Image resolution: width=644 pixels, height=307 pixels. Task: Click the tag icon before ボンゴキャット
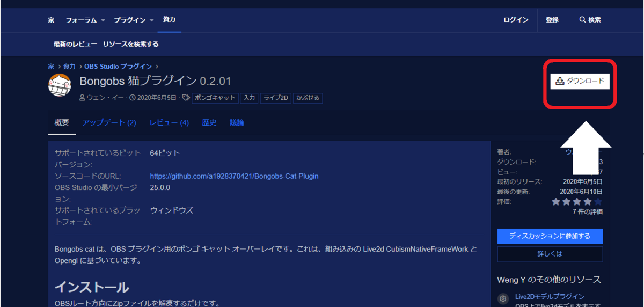point(186,98)
